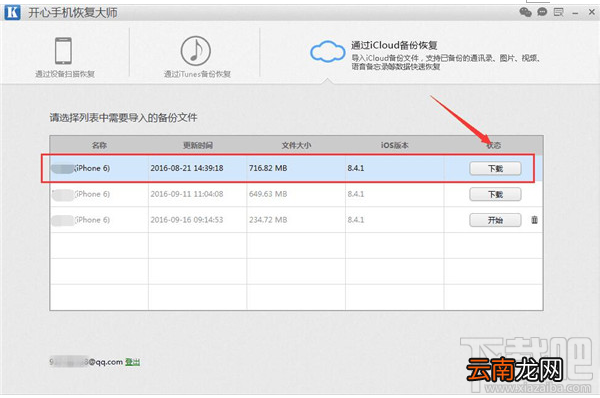Viewport: 600px width, 398px height.
Task: Switch to 通过设备扫描恢复 tab
Action: 65,56
